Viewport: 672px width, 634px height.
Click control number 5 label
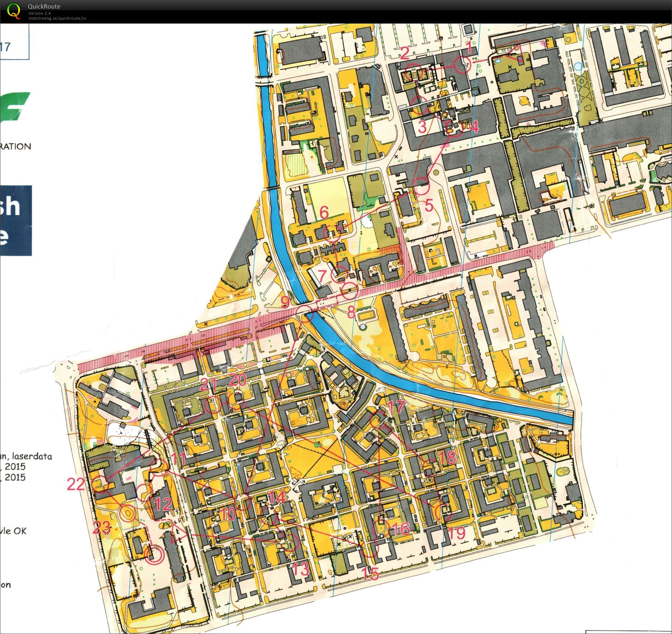pos(429,206)
